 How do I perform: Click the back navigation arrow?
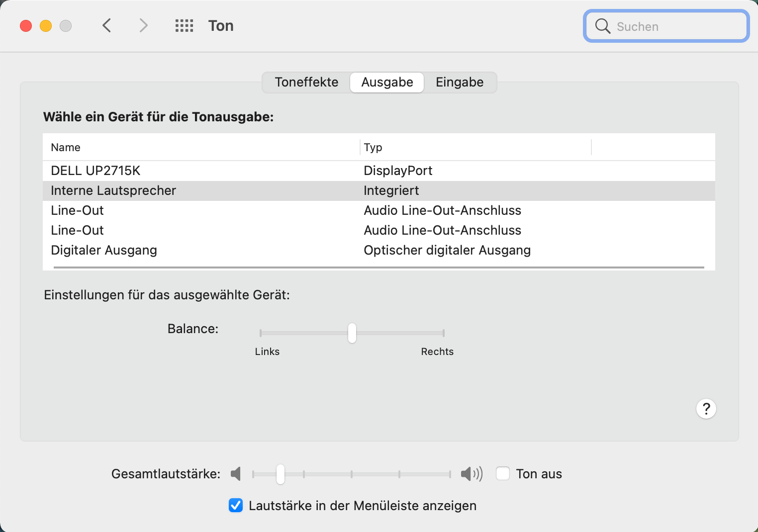click(x=106, y=25)
